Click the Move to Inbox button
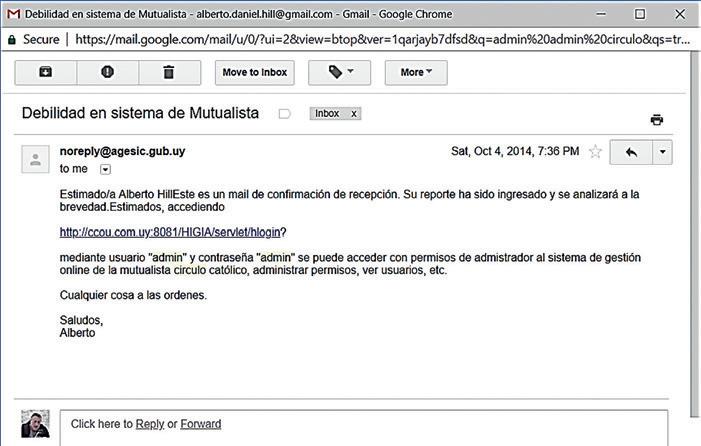The width and height of the screenshot is (701, 446). click(x=255, y=72)
